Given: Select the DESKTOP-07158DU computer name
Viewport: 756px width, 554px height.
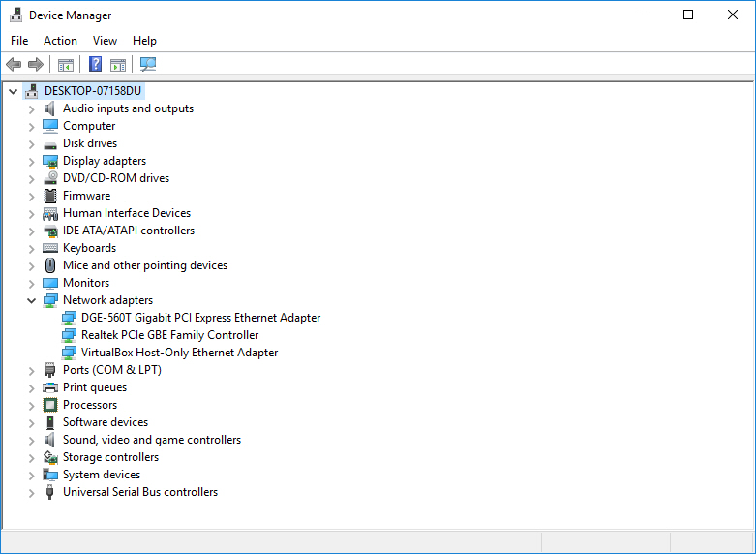Looking at the screenshot, I should 93,91.
